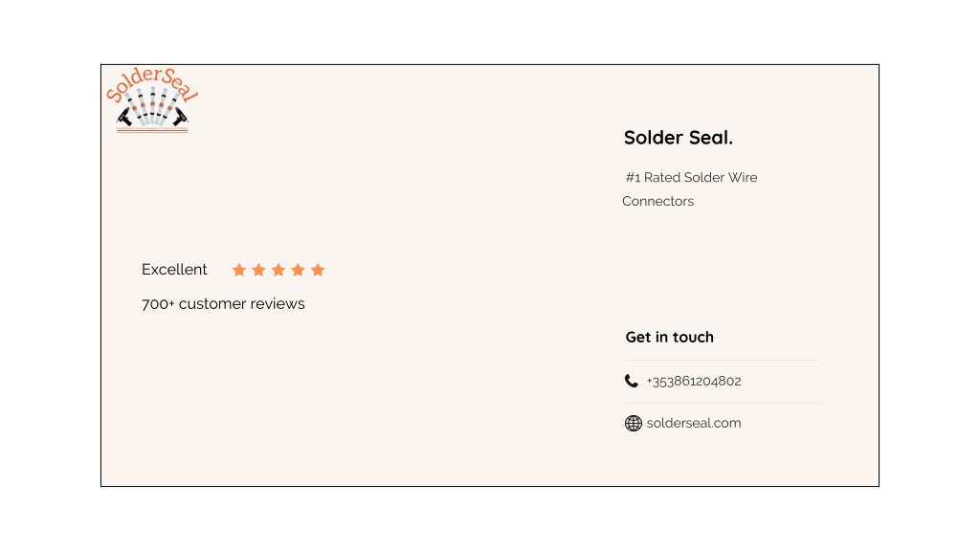Image resolution: width=980 pixels, height=551 pixels.
Task: Click the phone handset icon
Action: tap(632, 381)
